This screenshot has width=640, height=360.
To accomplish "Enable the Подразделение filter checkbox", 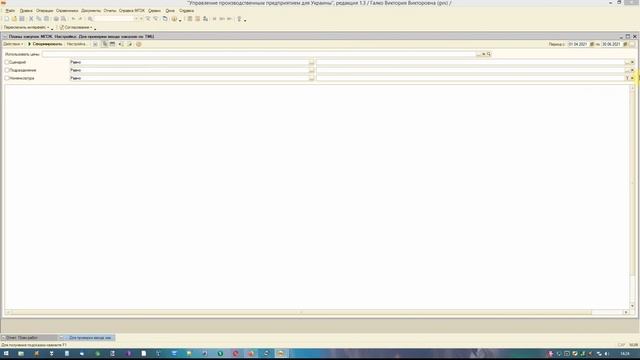I will (x=7, y=70).
